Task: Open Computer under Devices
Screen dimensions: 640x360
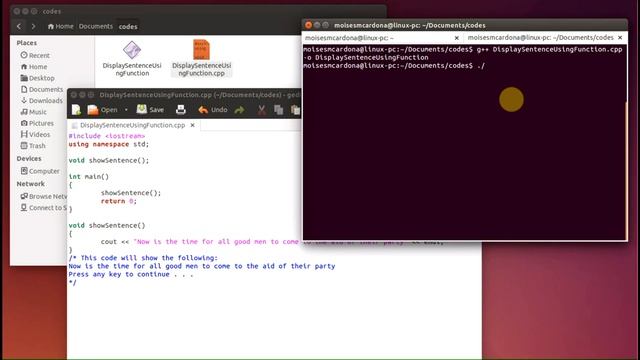Action: 40,171
